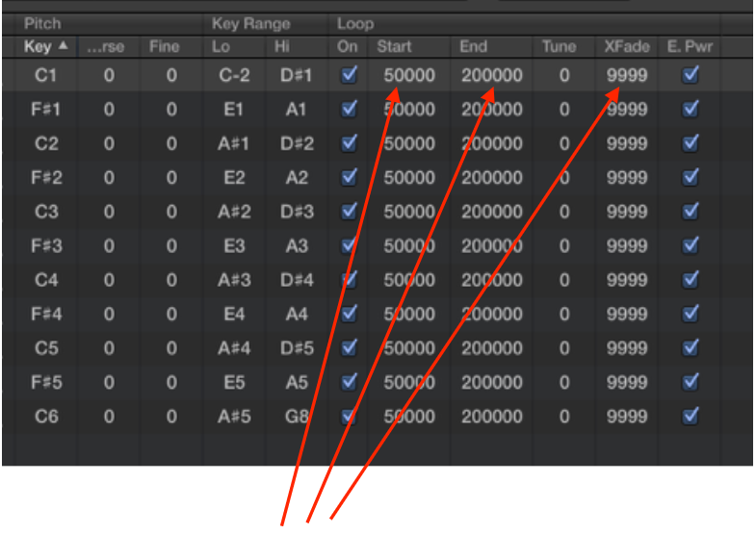Click the C-2 low key value
Image resolution: width=756 pixels, height=534 pixels.
click(234, 75)
